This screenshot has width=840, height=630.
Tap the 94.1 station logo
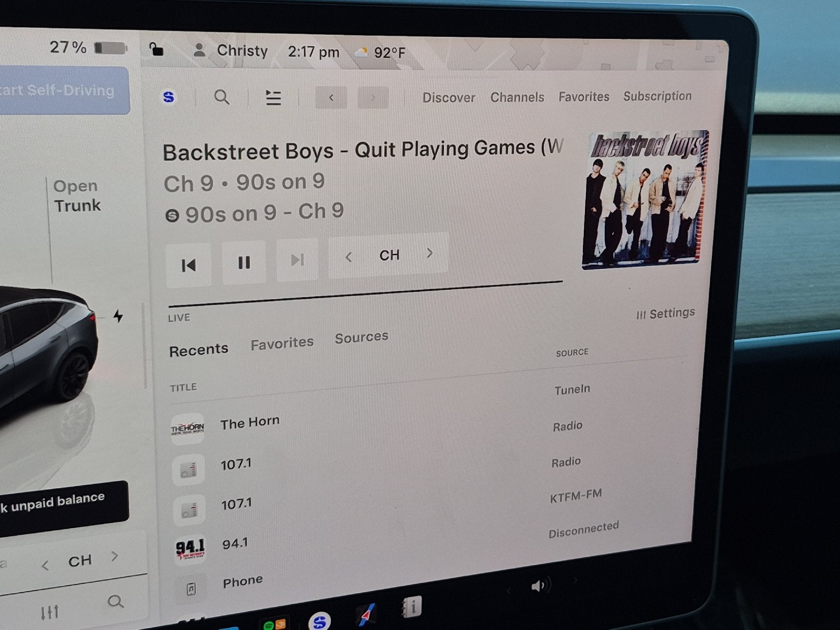click(190, 550)
